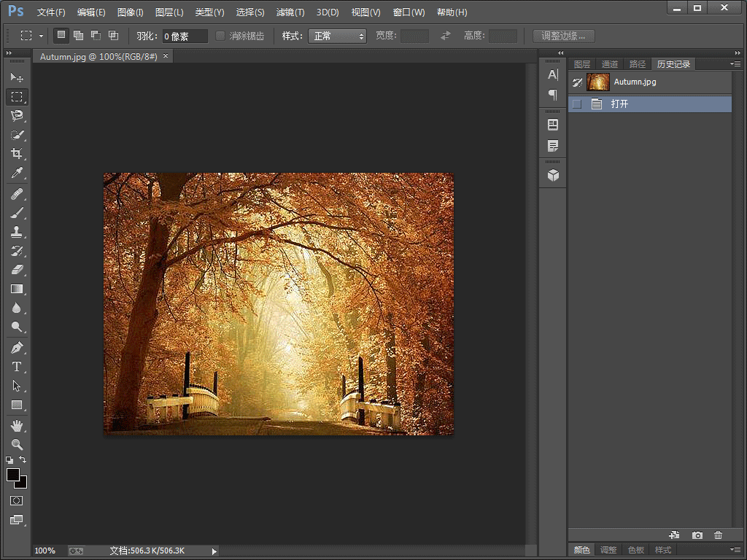Image resolution: width=747 pixels, height=560 pixels.
Task: Choose Add to selection mode
Action: pos(78,35)
